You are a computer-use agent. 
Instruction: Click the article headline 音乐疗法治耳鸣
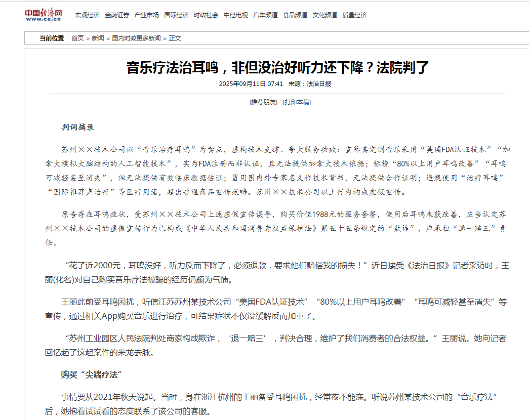pos(277,67)
